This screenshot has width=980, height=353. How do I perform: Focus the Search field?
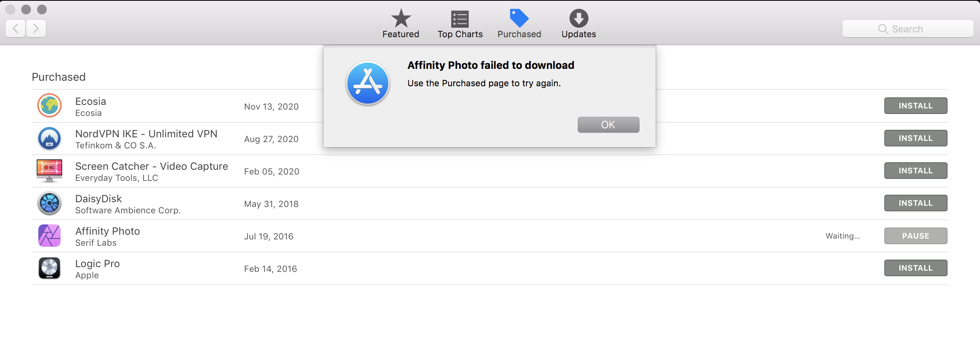pos(908,29)
